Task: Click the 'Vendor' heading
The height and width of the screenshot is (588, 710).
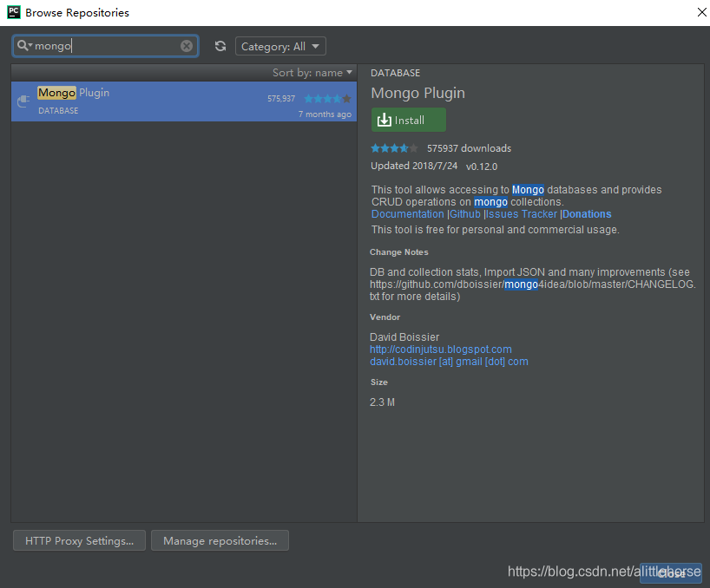Action: (x=385, y=317)
